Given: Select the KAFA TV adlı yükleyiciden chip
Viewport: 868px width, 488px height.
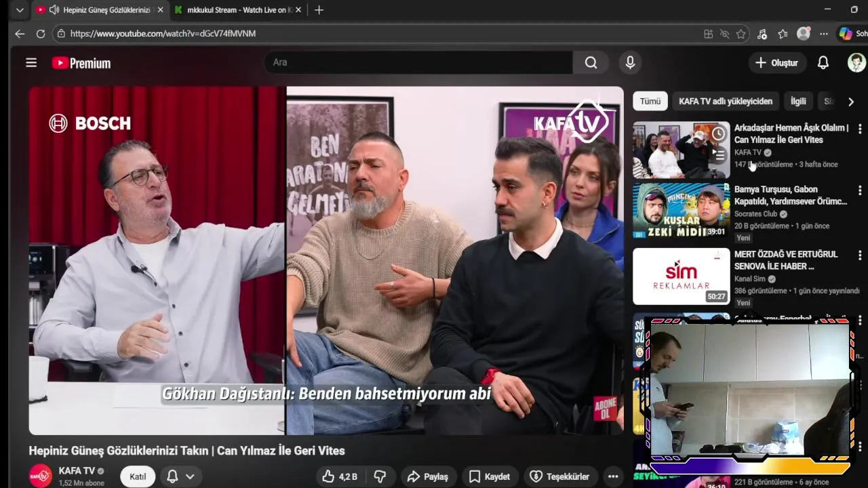Looking at the screenshot, I should [726, 101].
